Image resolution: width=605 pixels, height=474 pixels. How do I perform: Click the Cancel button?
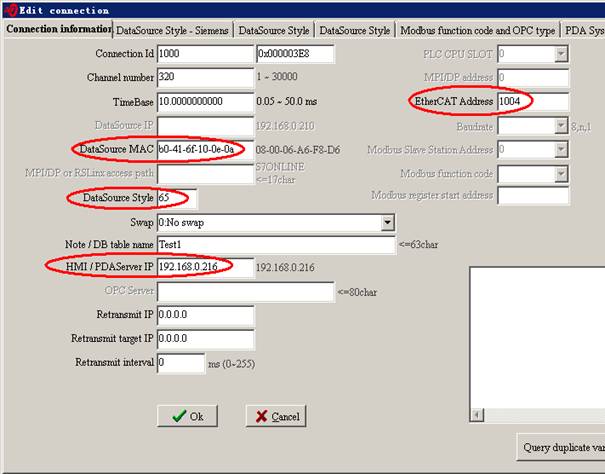(x=276, y=416)
